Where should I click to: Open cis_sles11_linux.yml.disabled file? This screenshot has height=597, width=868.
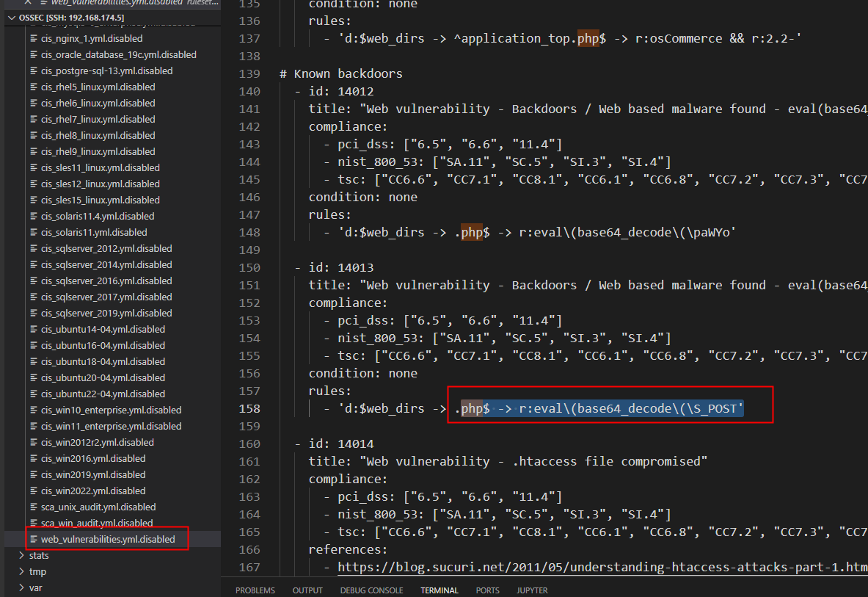coord(101,168)
